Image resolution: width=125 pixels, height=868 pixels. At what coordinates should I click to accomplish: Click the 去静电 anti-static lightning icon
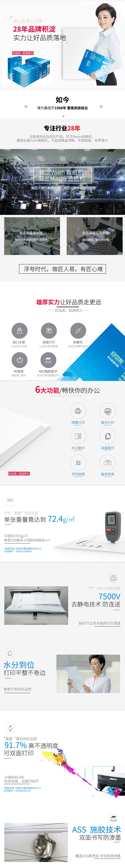click(x=78, y=330)
